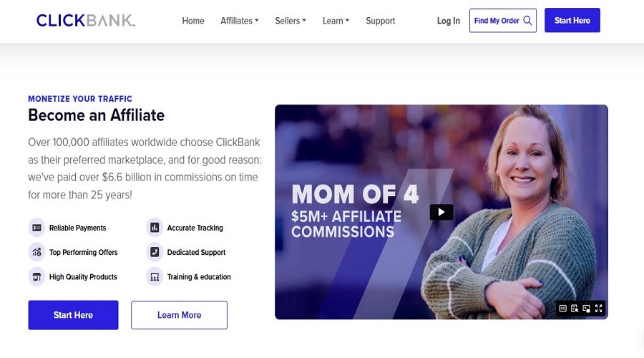Screen dimensions: 644x358
Task: Toggle closed captions on the video
Action: 563,309
